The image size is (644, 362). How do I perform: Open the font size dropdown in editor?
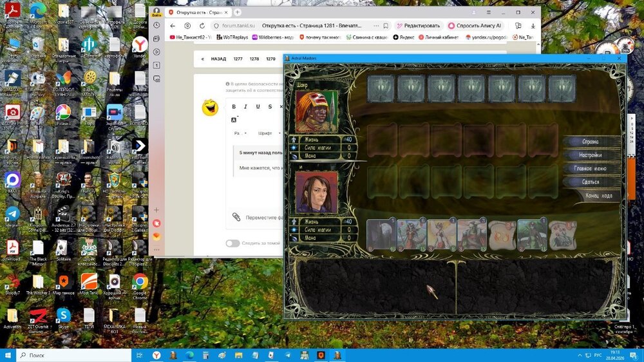240,133
